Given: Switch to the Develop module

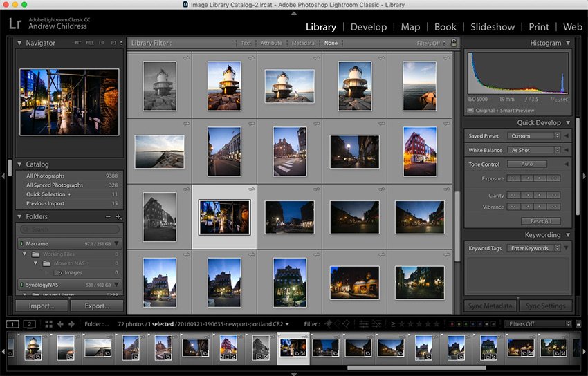Looking at the screenshot, I should click(x=368, y=27).
